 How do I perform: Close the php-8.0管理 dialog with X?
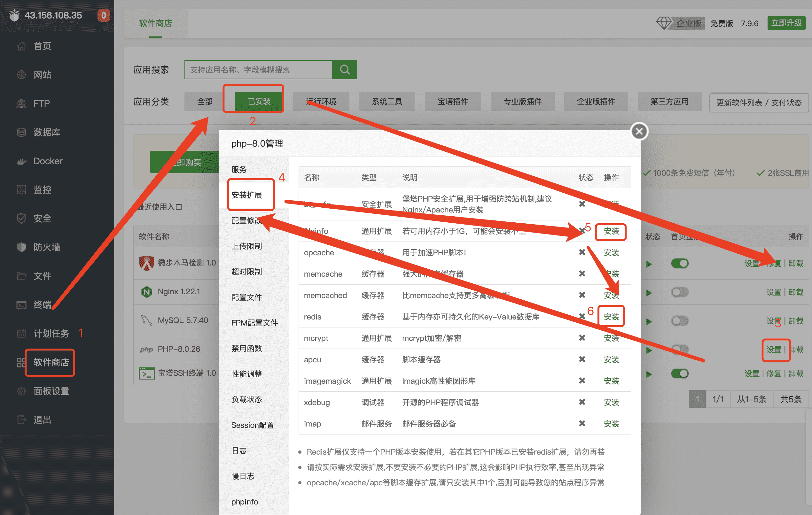point(639,131)
